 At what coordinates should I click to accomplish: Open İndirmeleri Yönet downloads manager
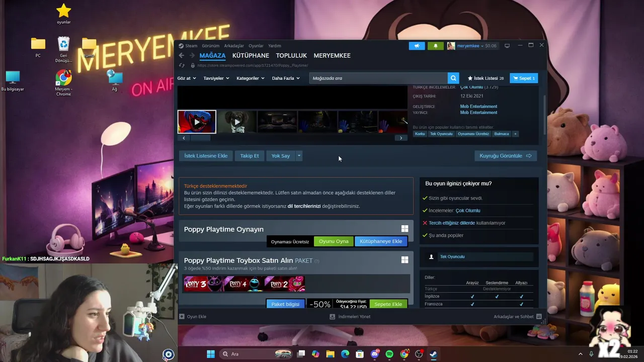click(350, 317)
